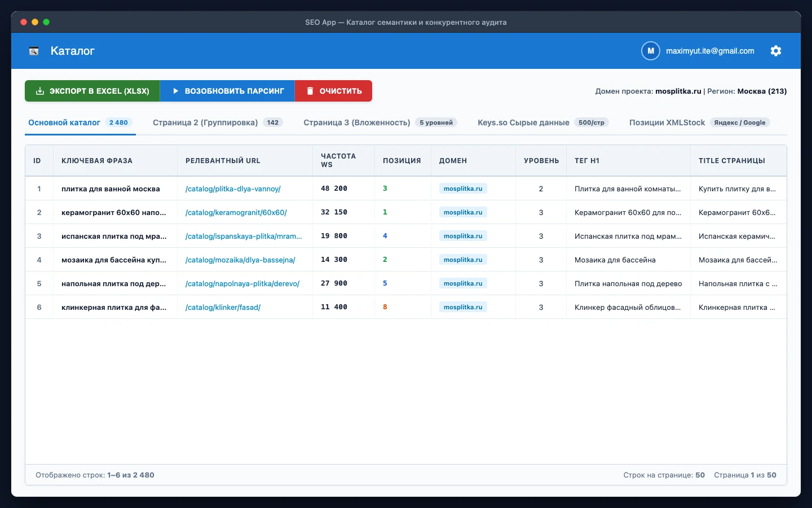
Task: Export the catalog with ЭКСПОРТ В EXCEL (XLSX)
Action: (92, 91)
